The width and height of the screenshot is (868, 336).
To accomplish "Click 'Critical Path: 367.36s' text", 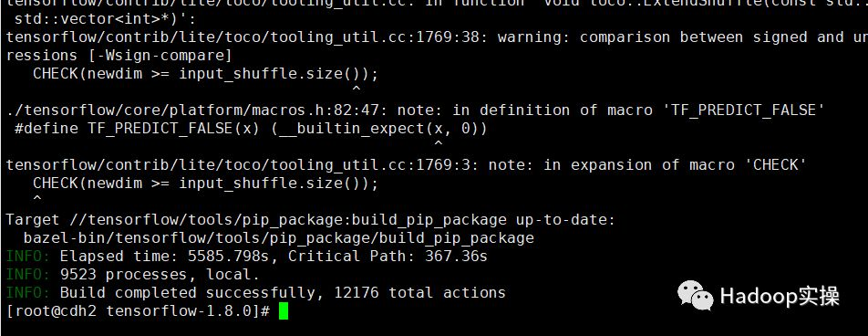I will pyautogui.click(x=387, y=257).
